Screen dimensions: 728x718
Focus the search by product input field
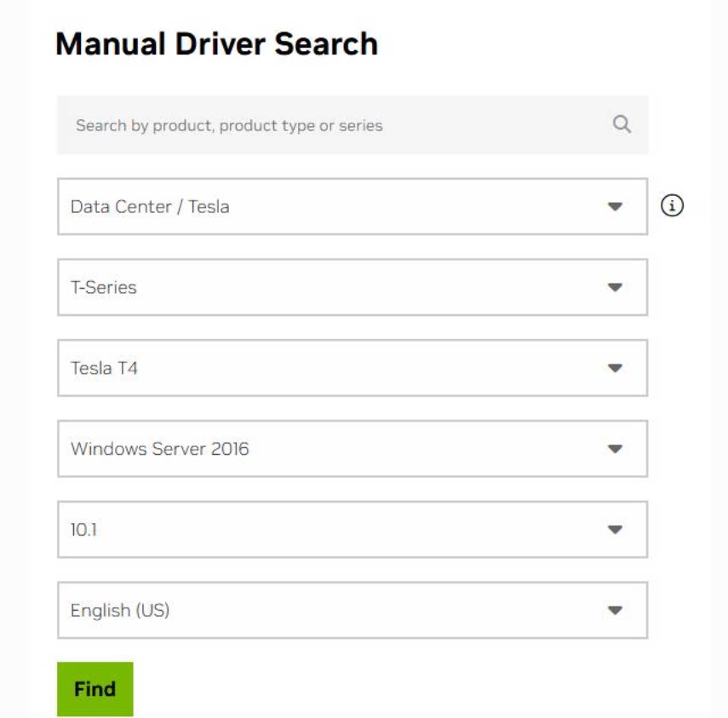[353, 125]
